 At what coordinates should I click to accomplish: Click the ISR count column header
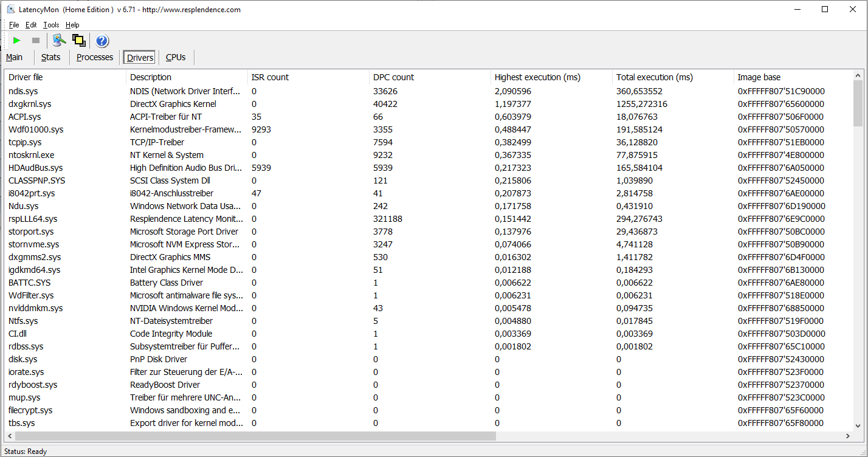[270, 77]
